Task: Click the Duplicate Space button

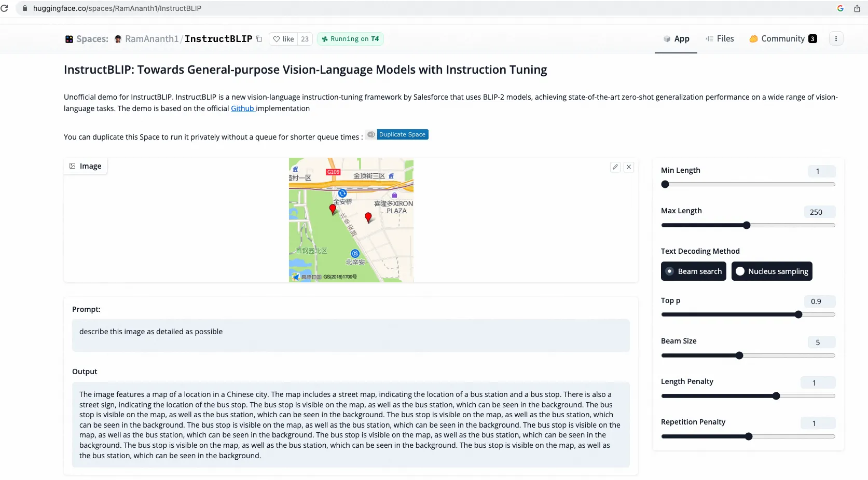Action: [402, 134]
